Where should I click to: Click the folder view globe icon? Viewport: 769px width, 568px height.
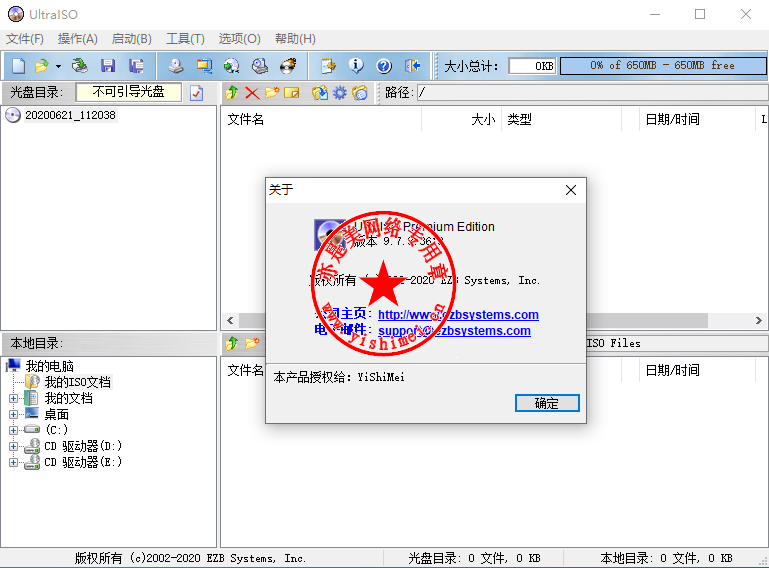coord(359,93)
